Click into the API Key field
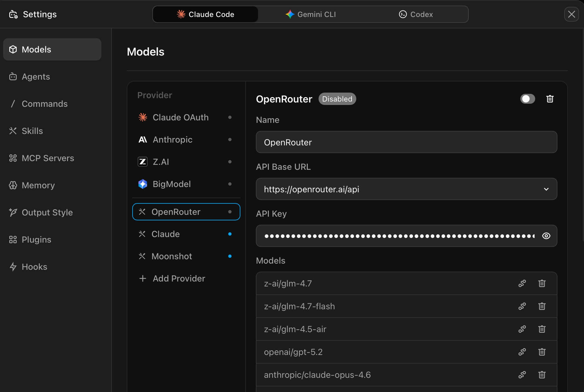Image resolution: width=584 pixels, height=392 pixels. (x=399, y=236)
